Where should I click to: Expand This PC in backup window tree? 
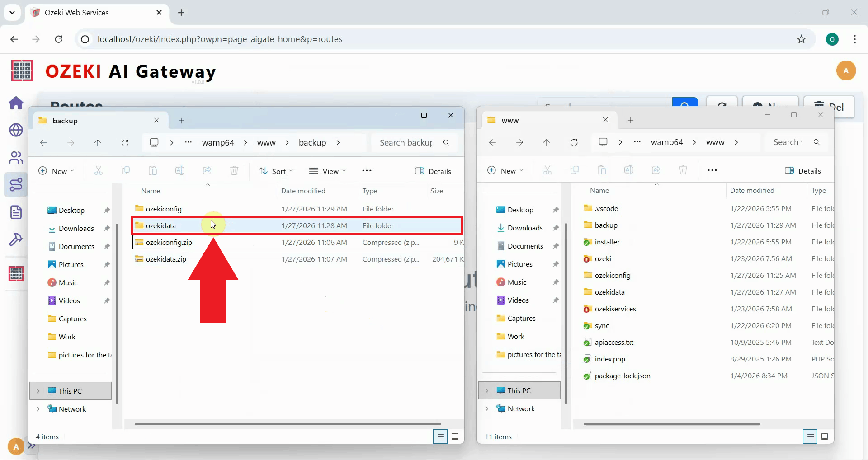[x=38, y=391]
